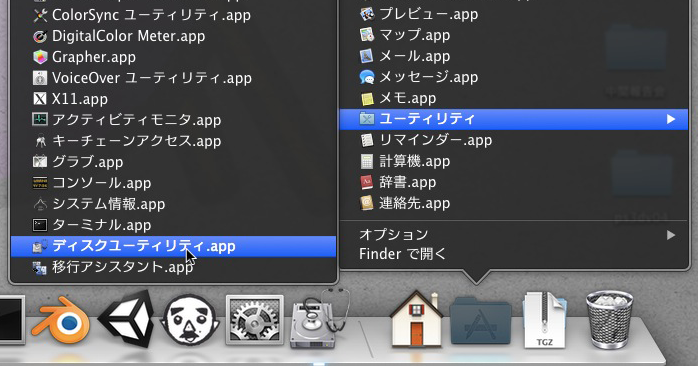
Task: Open the TGZ archive in Dock
Action: 544,320
